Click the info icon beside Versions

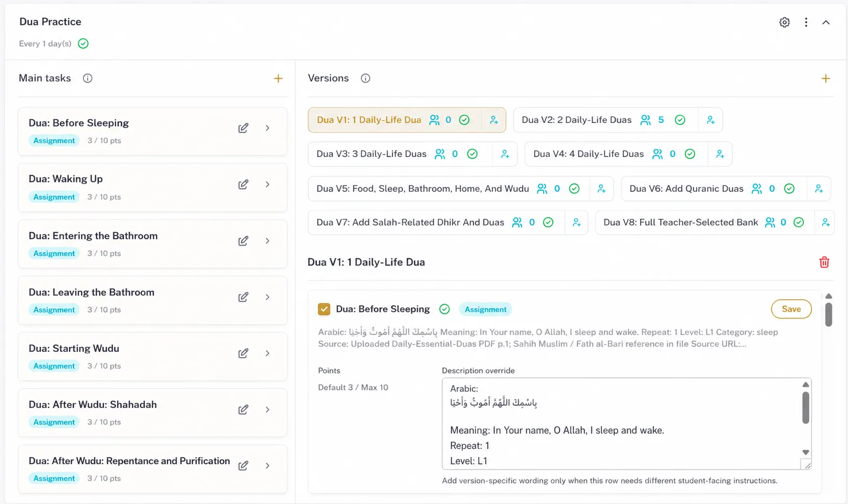click(x=365, y=78)
